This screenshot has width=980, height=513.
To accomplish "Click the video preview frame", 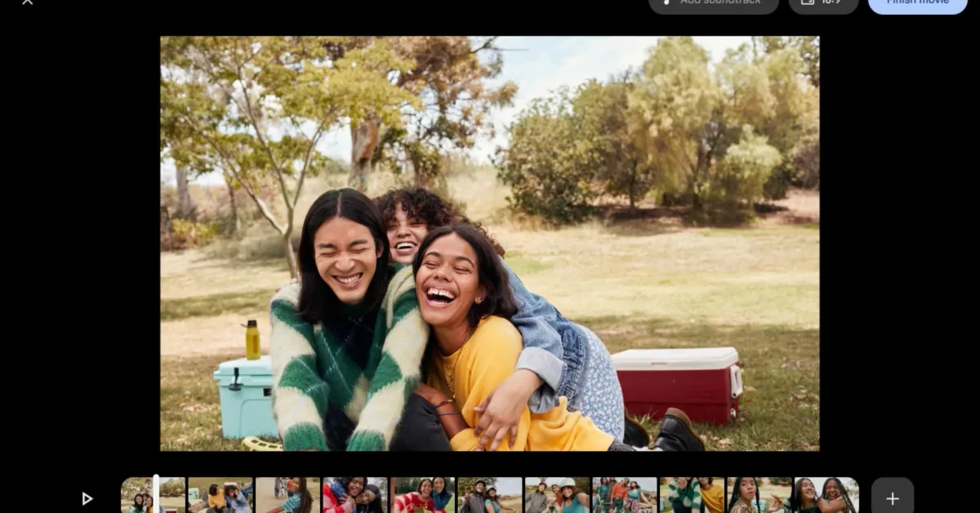I will click(x=488, y=243).
